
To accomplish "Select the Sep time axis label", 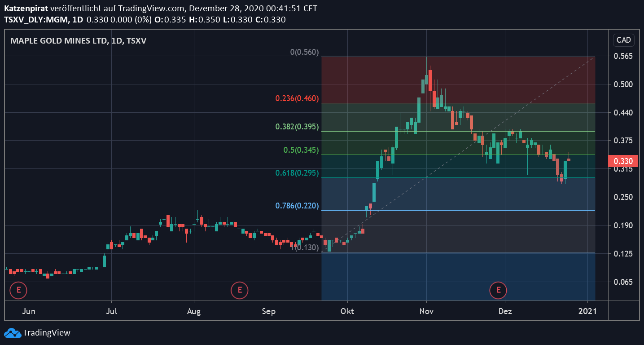I will click(268, 311).
